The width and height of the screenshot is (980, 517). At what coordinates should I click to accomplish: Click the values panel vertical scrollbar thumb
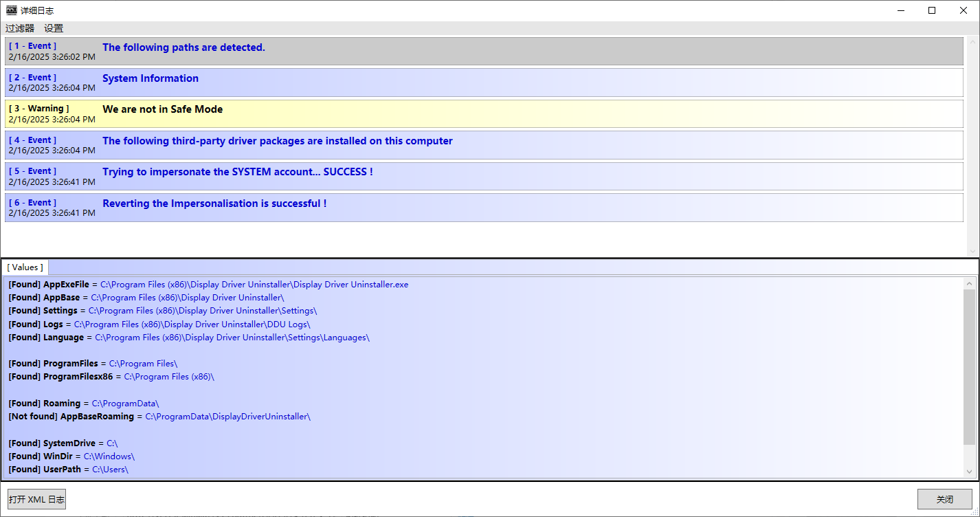(970, 366)
